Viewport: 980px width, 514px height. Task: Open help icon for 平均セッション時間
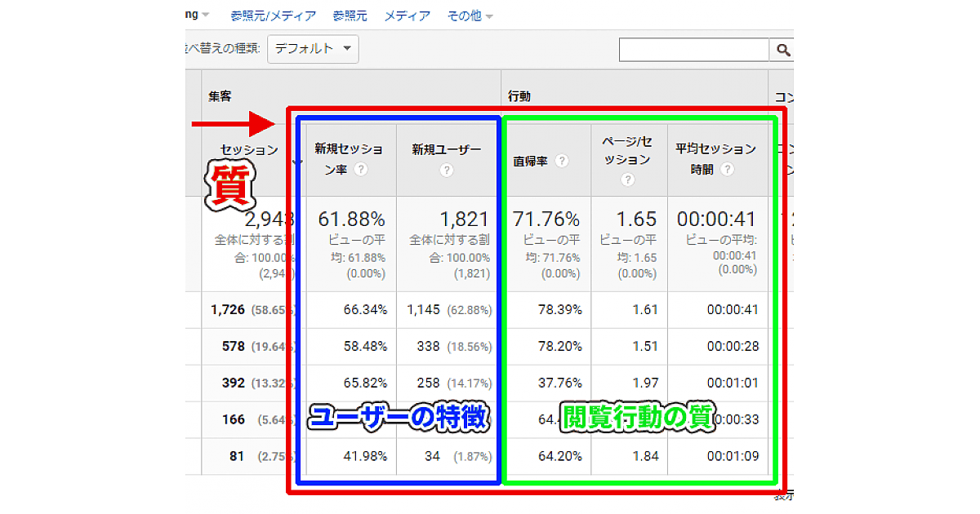727,170
